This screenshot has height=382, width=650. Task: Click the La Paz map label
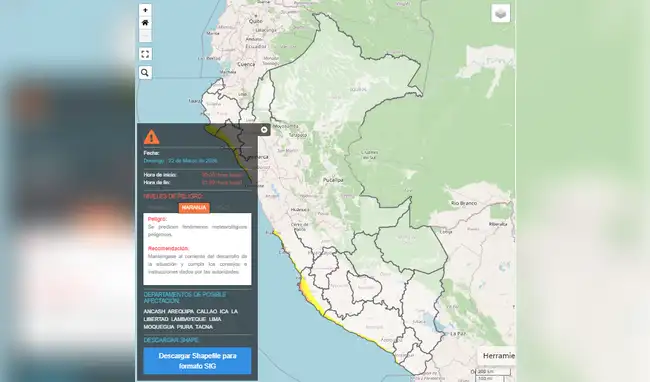[x=458, y=334]
